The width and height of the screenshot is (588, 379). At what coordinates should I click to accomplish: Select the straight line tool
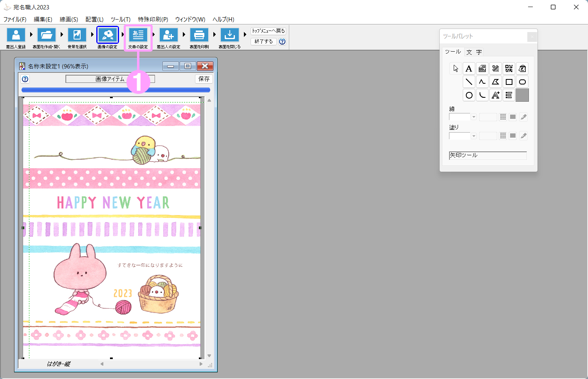469,82
